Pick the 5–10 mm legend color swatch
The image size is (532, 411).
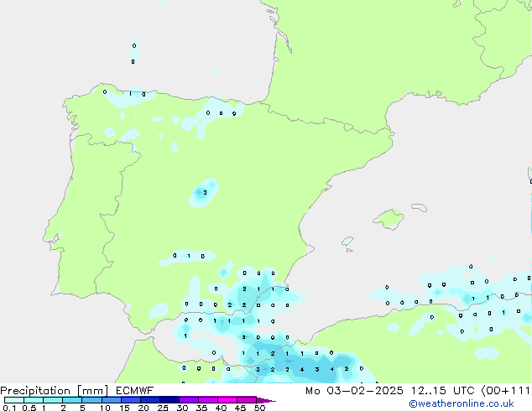pos(91,400)
